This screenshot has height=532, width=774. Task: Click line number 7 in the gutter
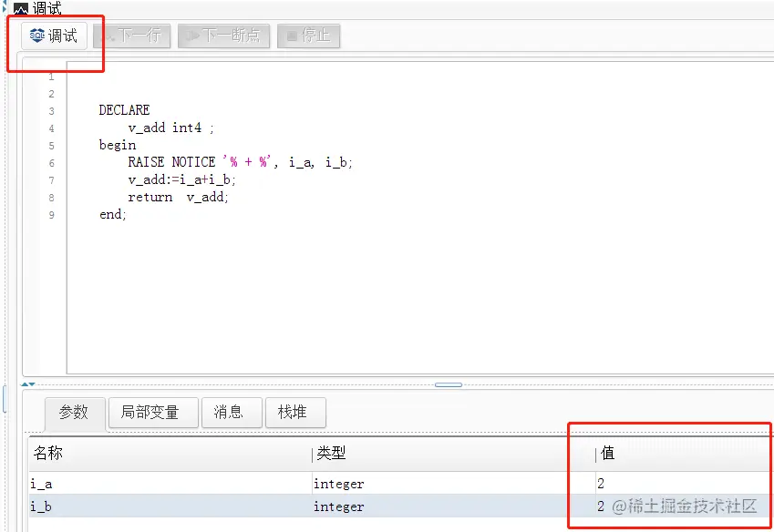click(x=51, y=180)
